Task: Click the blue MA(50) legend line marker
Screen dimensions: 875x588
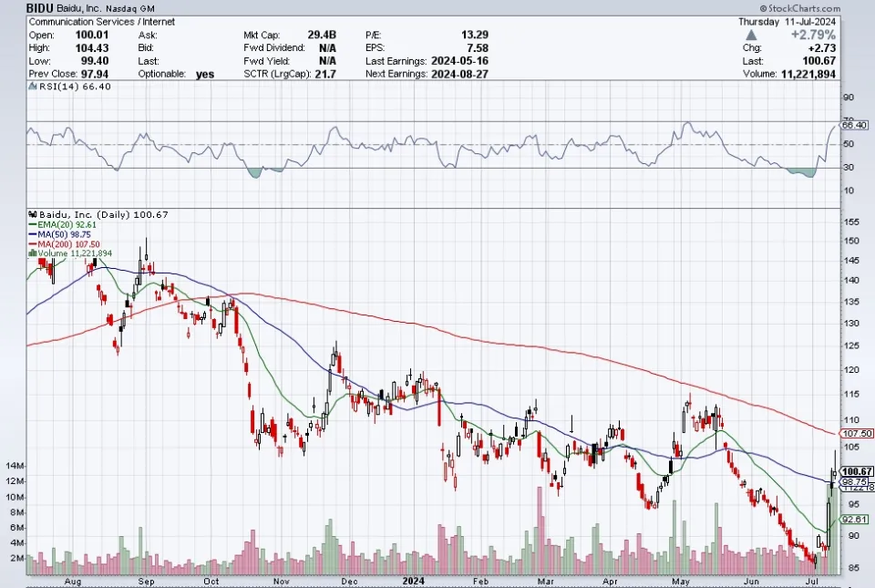Action: [32, 234]
